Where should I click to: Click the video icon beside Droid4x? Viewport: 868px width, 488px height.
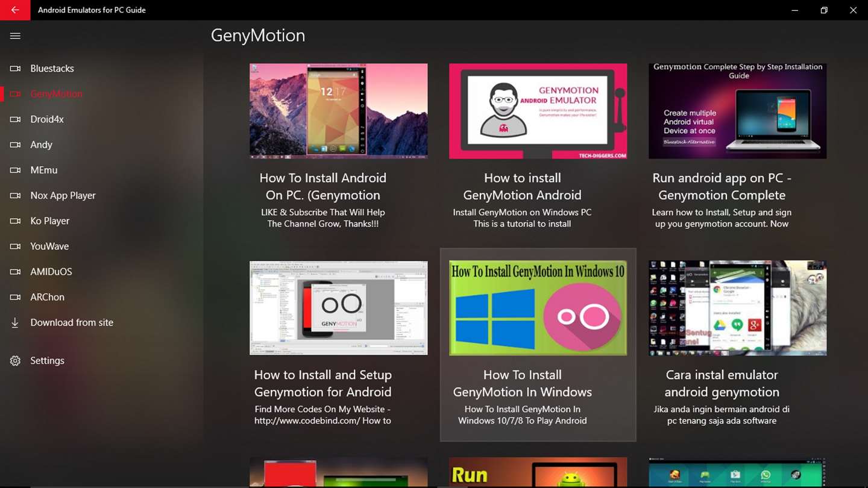coord(15,119)
